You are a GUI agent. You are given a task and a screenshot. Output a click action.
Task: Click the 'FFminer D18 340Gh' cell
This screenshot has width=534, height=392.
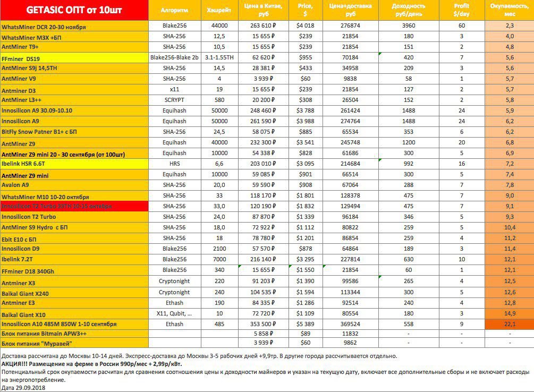74,270
